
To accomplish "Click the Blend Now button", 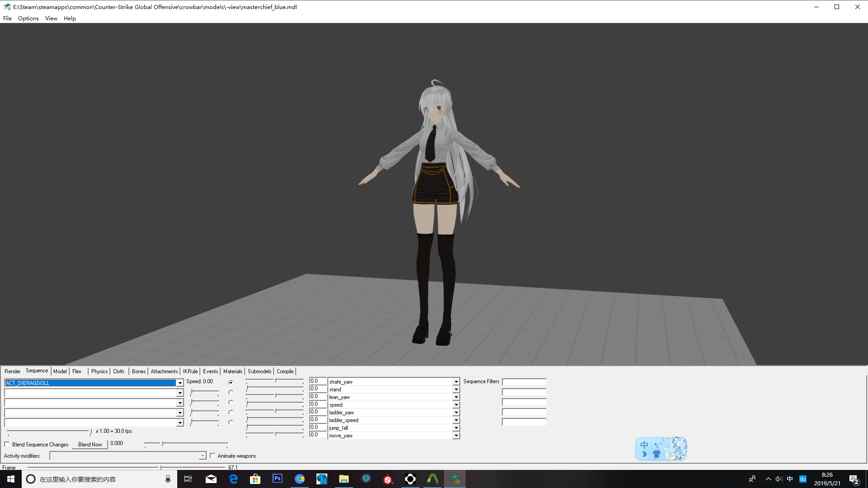I will 90,445.
